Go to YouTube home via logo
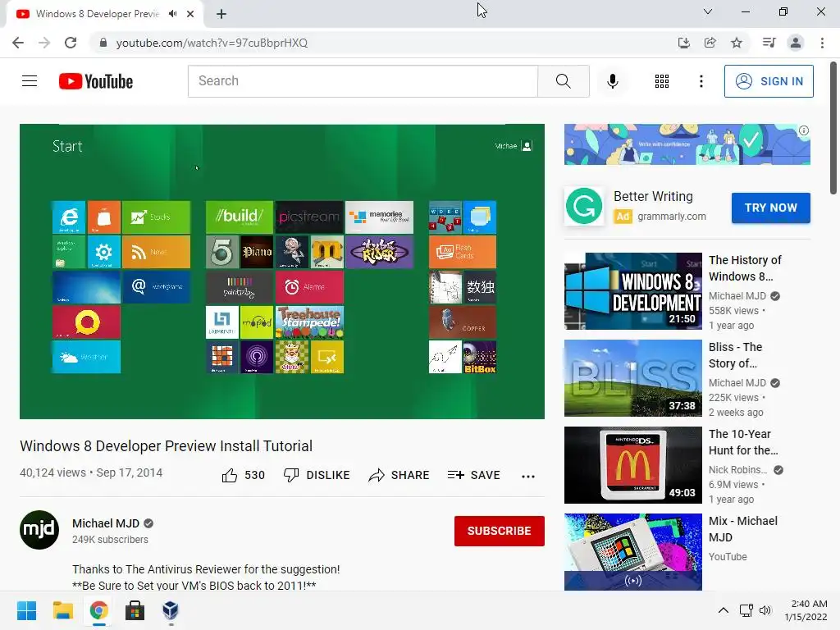The height and width of the screenshot is (630, 840). 96,81
